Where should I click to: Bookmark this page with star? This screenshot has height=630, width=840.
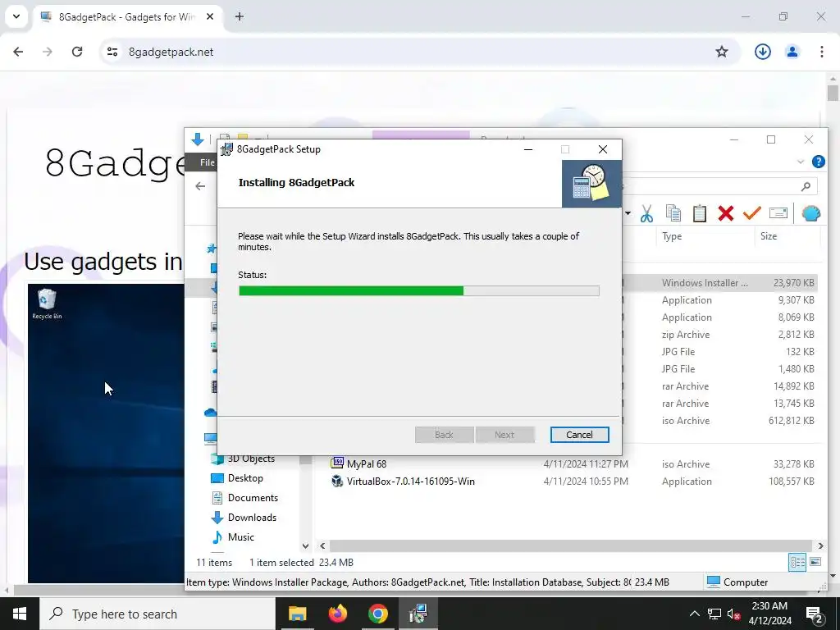pos(722,52)
